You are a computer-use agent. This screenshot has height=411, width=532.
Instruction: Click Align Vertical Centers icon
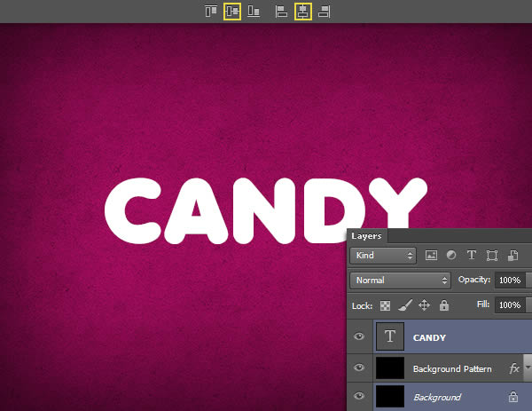(x=232, y=12)
